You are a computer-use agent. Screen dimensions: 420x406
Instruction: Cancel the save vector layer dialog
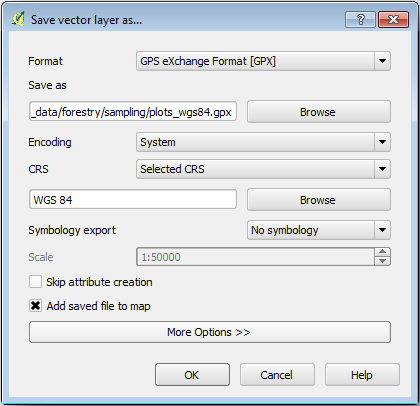pyautogui.click(x=277, y=375)
